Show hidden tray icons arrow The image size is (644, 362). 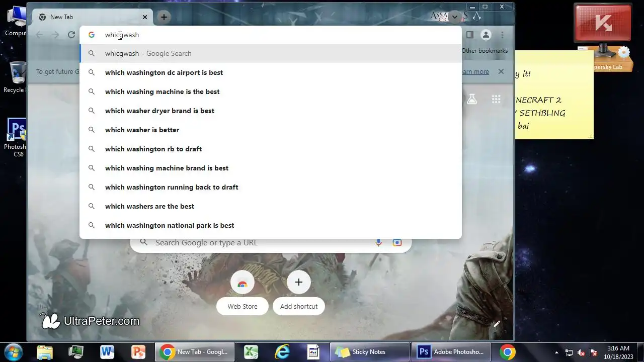556,352
